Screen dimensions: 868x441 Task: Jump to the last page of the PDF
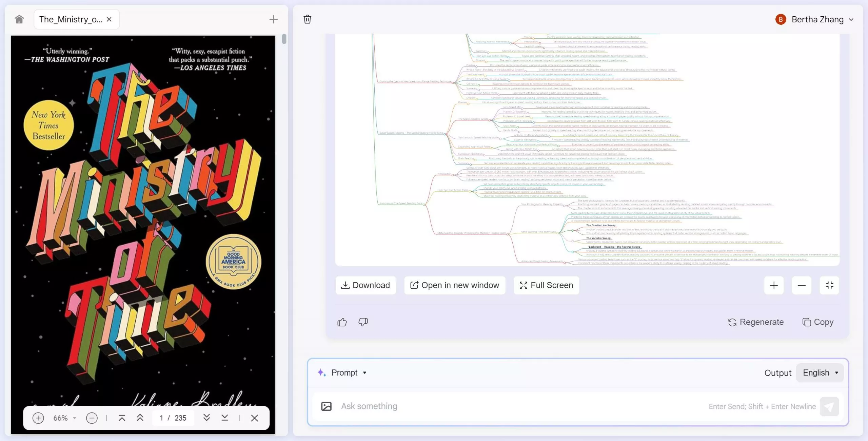pos(224,418)
